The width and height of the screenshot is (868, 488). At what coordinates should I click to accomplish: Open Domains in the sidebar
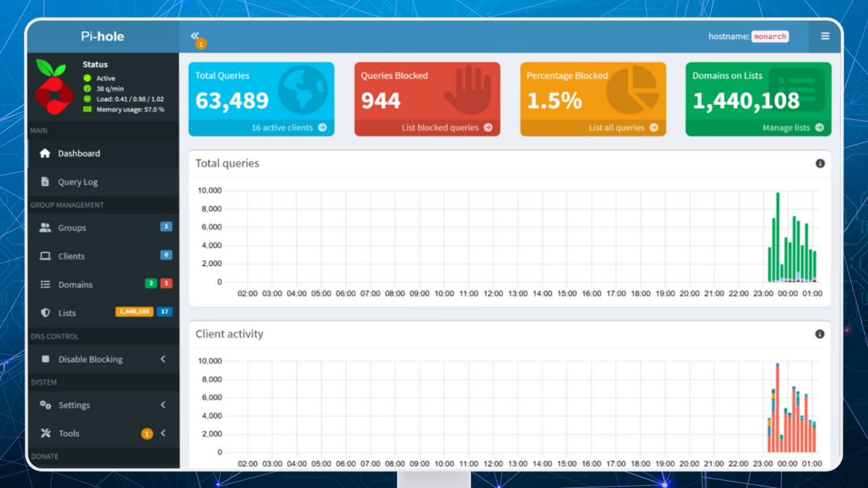(75, 285)
